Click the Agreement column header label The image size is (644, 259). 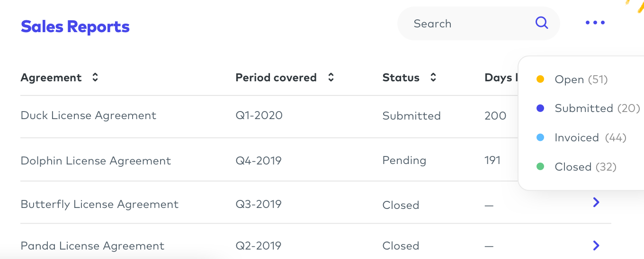[x=51, y=78]
